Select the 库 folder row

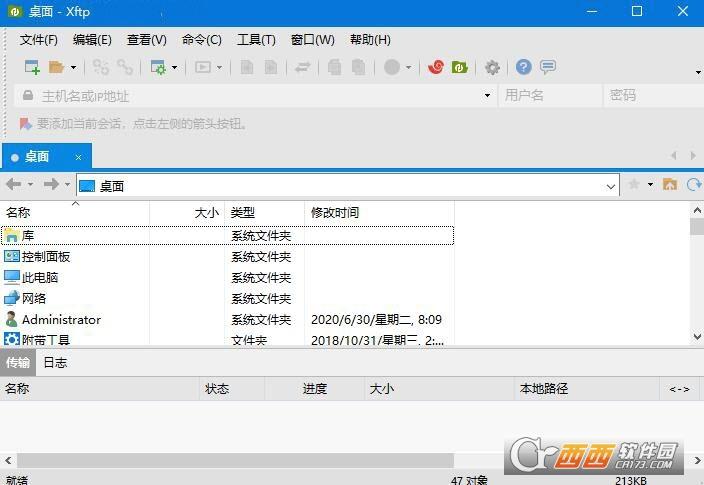(x=228, y=236)
